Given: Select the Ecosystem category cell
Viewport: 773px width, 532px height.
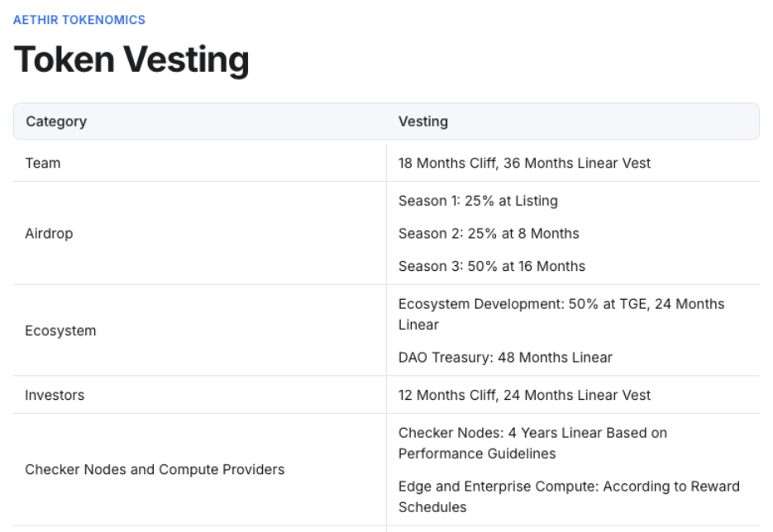Looking at the screenshot, I should (60, 331).
